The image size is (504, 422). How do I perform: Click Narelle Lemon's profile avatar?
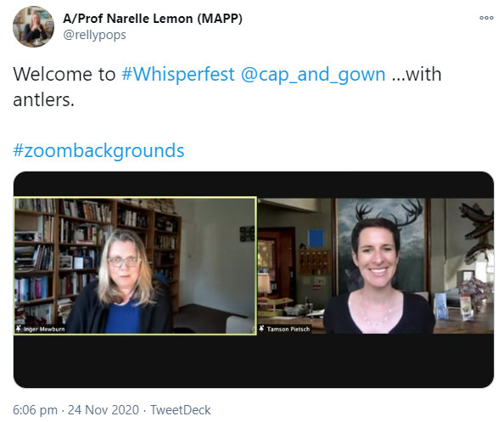(33, 26)
